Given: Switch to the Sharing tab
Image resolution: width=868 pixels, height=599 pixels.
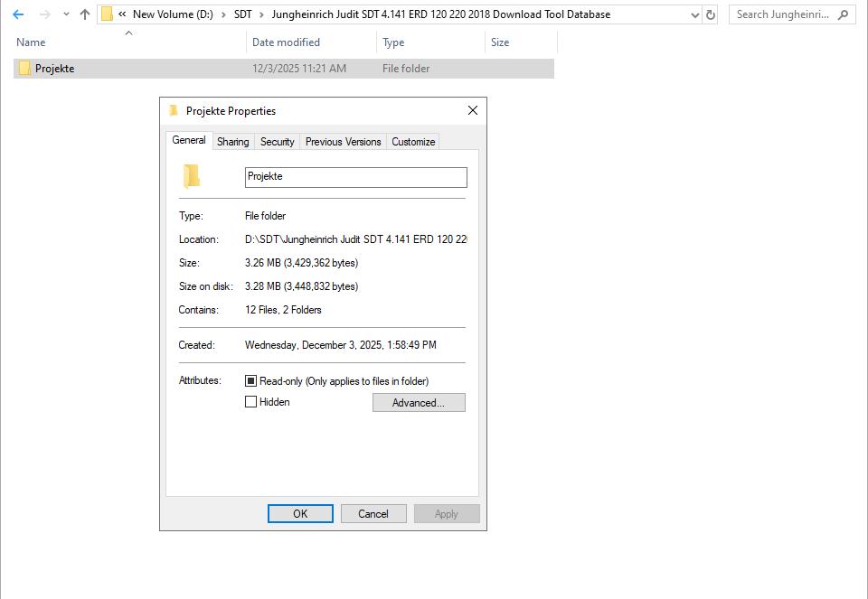Looking at the screenshot, I should (233, 142).
